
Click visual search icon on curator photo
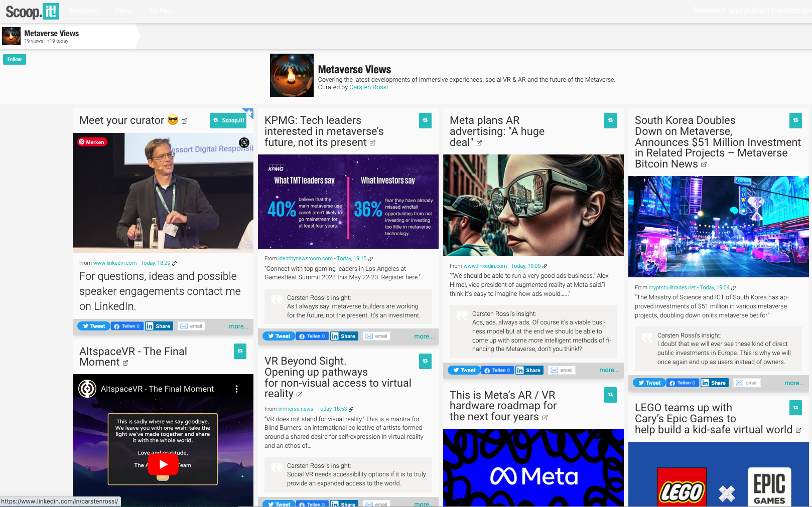click(x=244, y=142)
